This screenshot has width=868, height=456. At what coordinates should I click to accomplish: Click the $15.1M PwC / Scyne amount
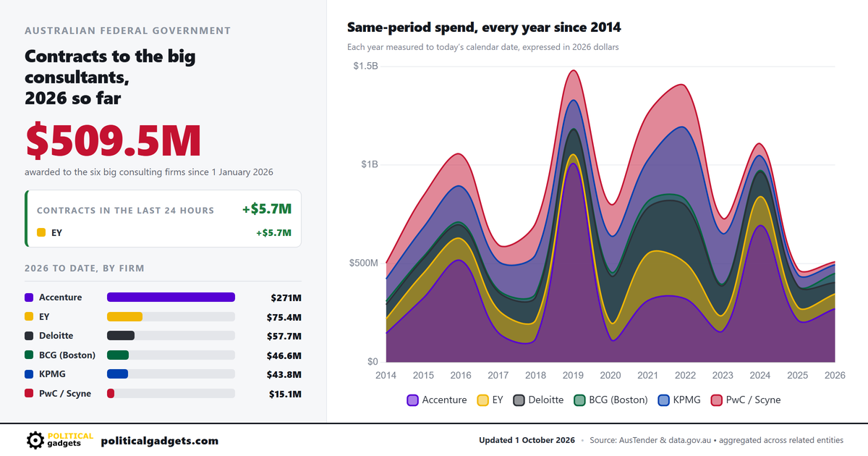point(284,394)
